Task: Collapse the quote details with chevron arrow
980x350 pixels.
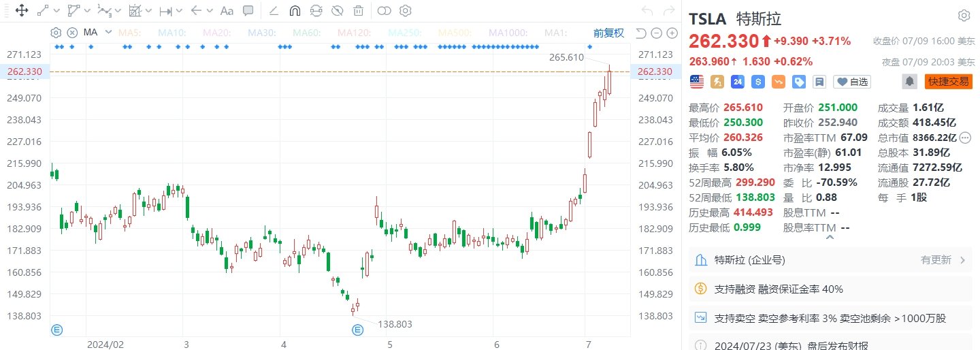Action: (x=830, y=237)
